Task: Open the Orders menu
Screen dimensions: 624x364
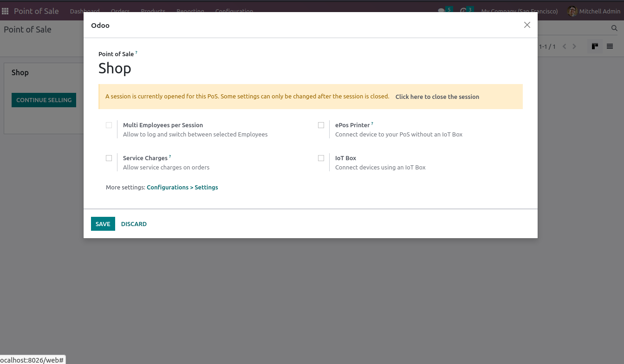Action: click(x=120, y=11)
